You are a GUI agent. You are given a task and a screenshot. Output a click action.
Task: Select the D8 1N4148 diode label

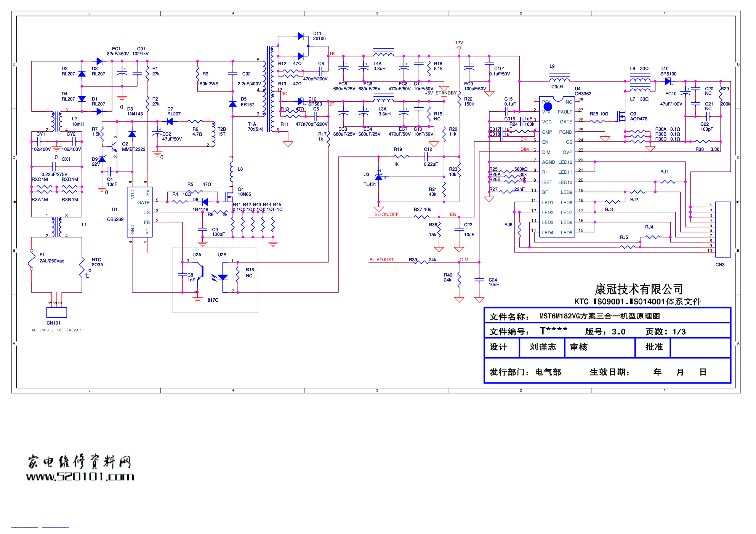[x=135, y=111]
